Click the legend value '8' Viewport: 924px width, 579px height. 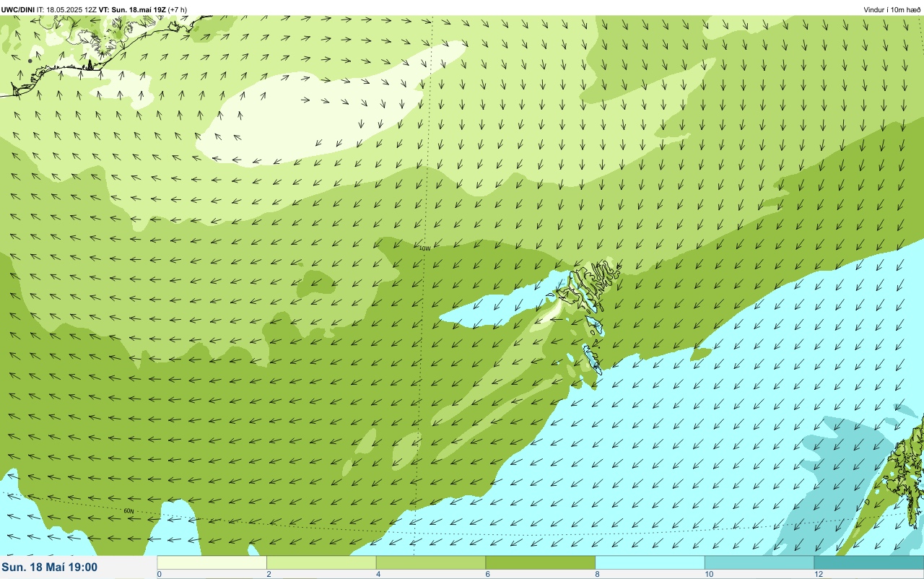tap(597, 574)
